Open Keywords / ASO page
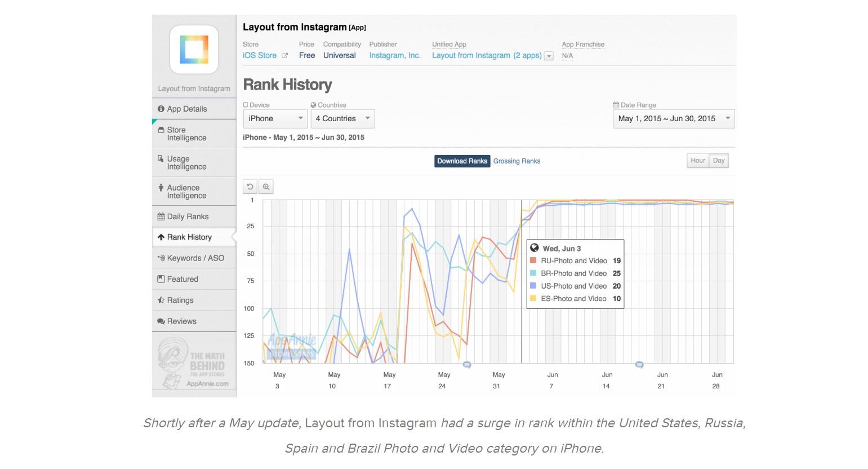 194,258
